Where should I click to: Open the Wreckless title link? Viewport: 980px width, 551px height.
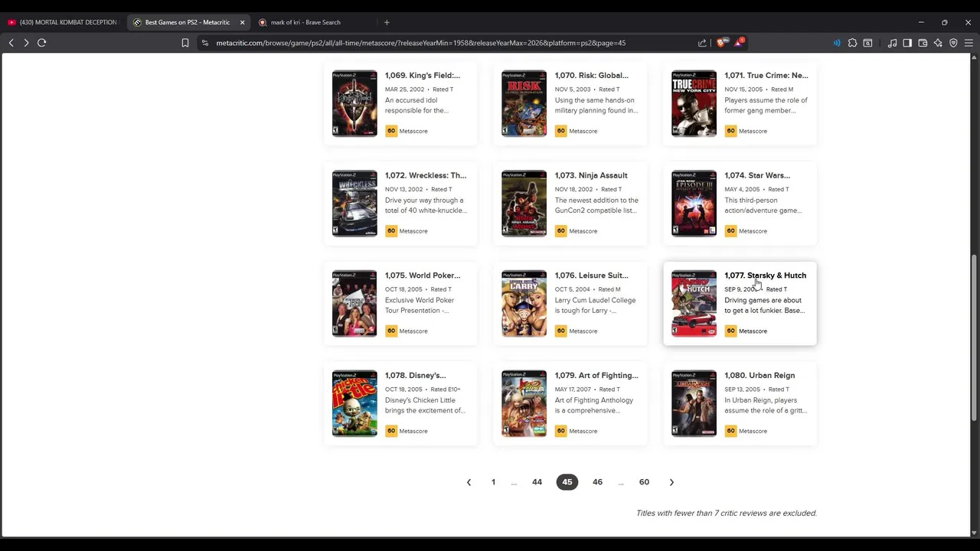point(426,175)
